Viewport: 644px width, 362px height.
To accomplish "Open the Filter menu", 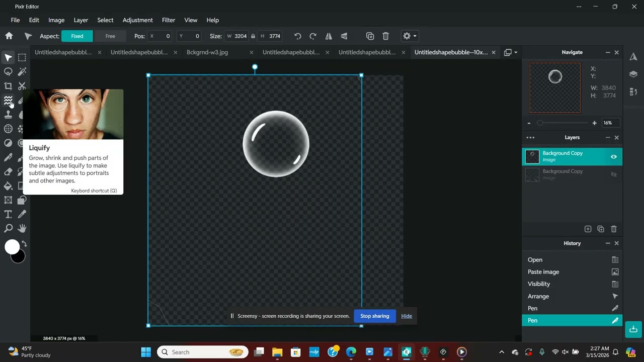I will (x=169, y=20).
